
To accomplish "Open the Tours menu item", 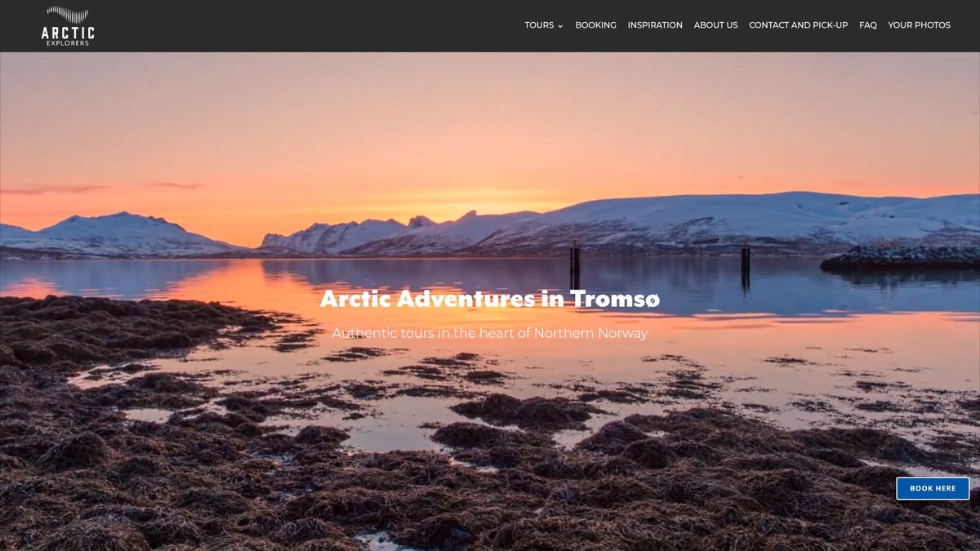I will point(539,25).
